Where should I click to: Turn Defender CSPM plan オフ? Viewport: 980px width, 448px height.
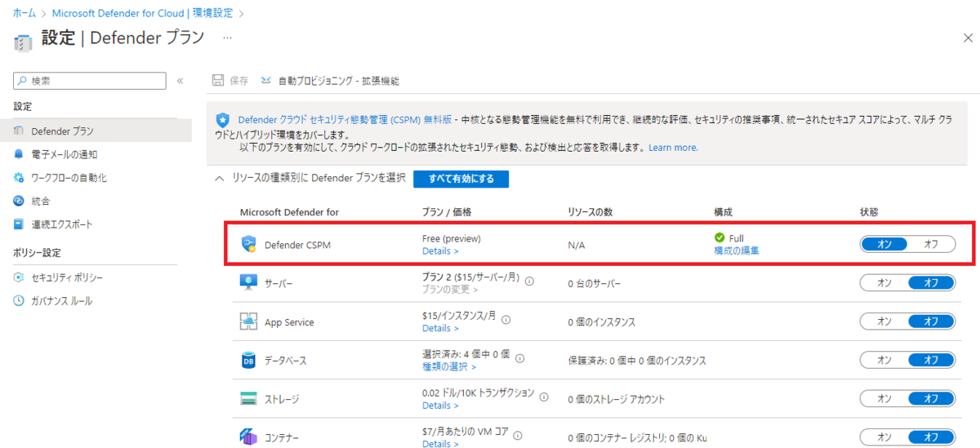[x=931, y=244]
